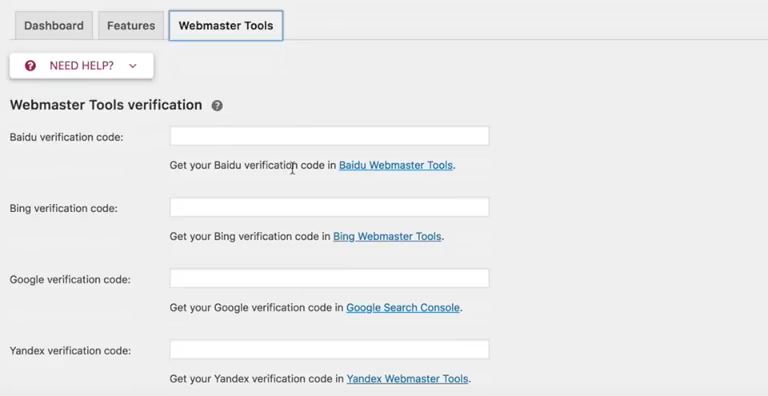Image resolution: width=768 pixels, height=396 pixels.
Task: Click the 'Baidu verification code:' label
Action: 67,137
